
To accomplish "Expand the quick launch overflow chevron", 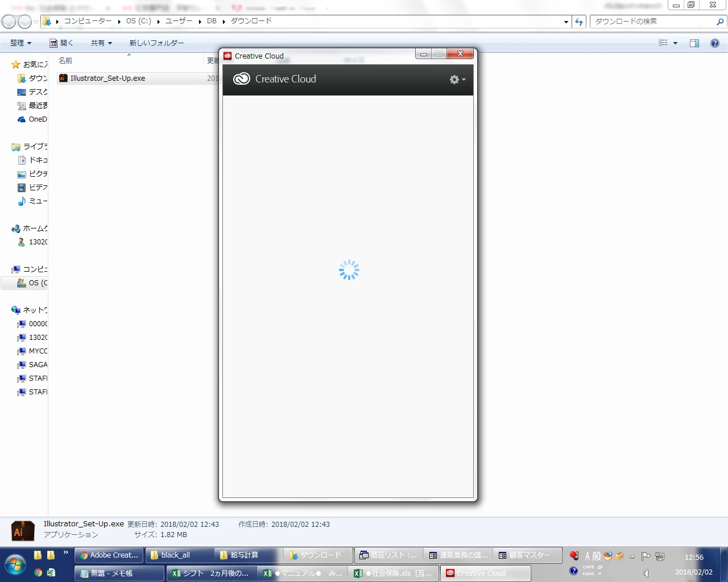I will click(66, 552).
